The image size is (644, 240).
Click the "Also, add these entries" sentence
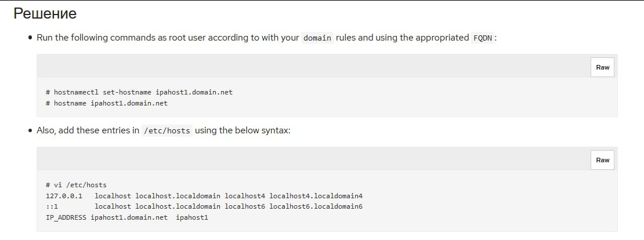(87, 130)
